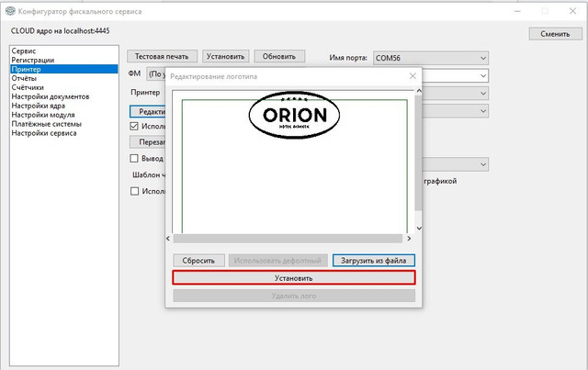Image resolution: width=588 pixels, height=370 pixels.
Task: Click the configurator app icon in title bar
Action: (x=10, y=11)
